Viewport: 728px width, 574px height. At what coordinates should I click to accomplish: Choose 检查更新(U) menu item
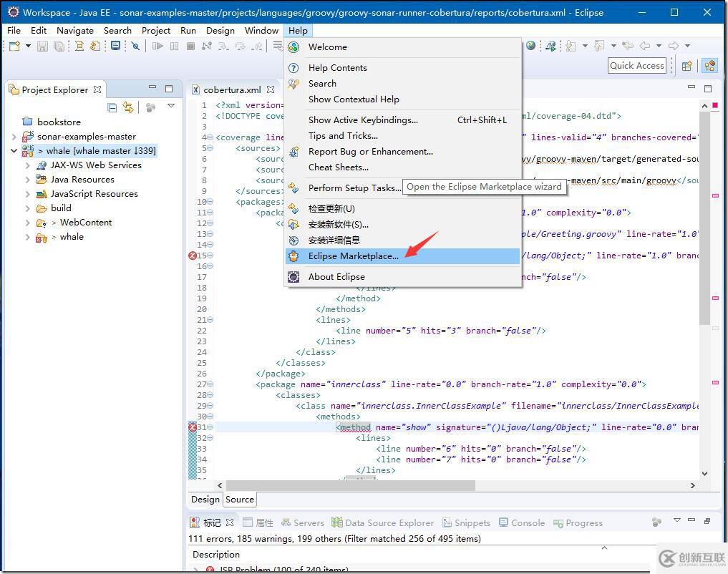coord(402,209)
